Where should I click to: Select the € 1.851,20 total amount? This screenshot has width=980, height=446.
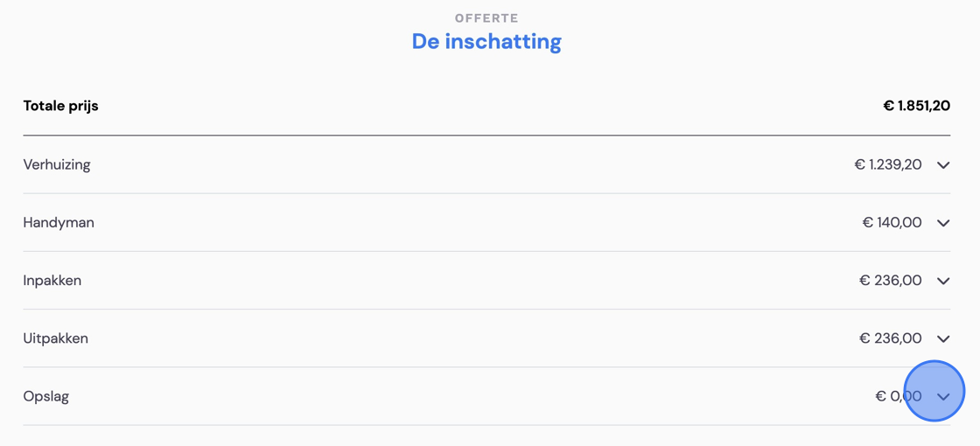916,106
